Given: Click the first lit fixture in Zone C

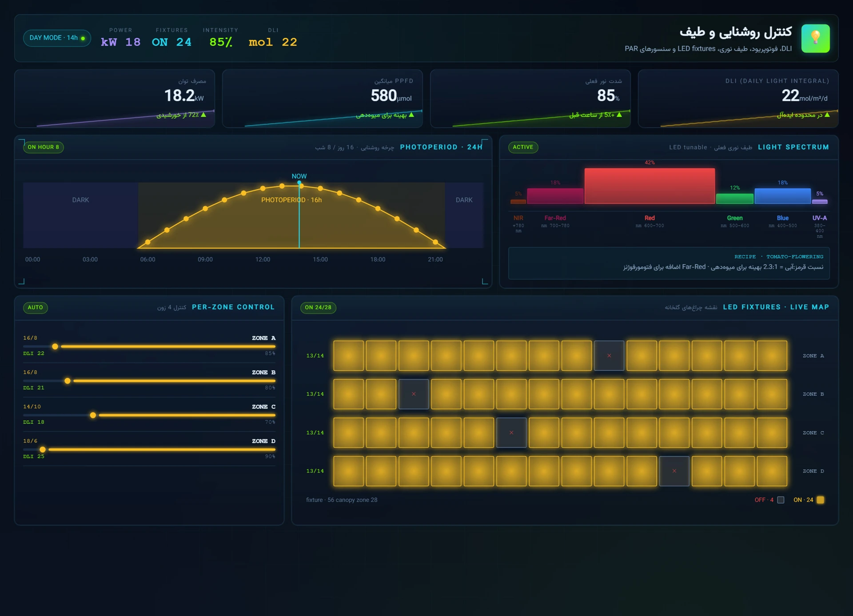Looking at the screenshot, I should coord(349,433).
